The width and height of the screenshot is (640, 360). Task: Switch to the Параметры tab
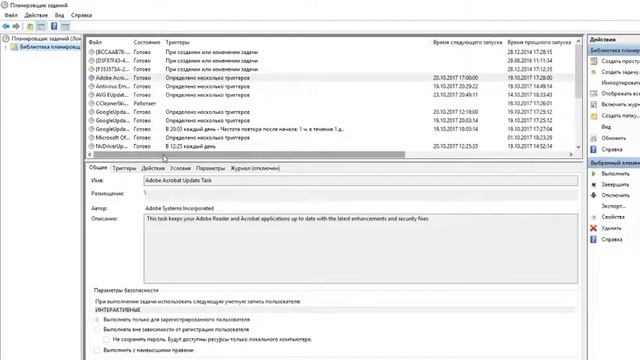(x=211, y=168)
